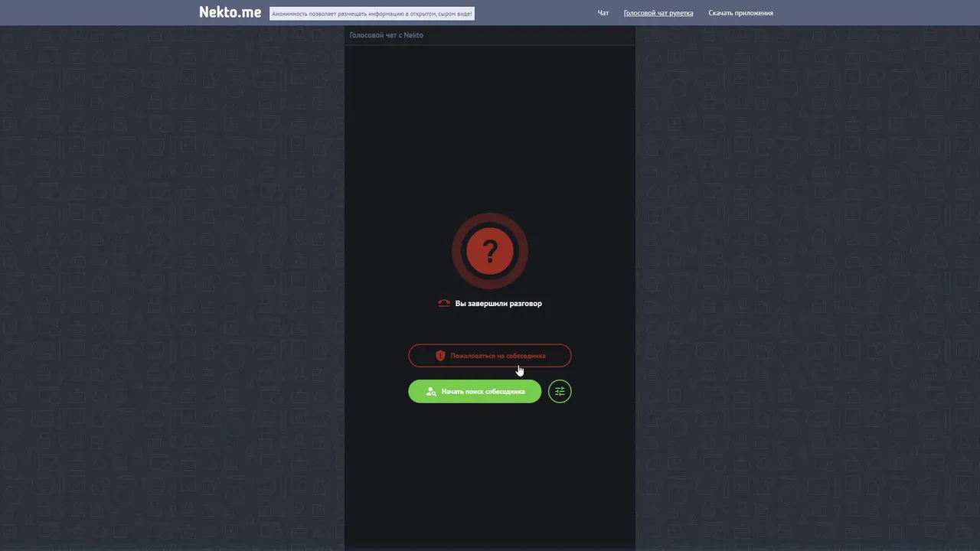Click the anonymity notice banner text
Image resolution: width=980 pixels, height=551 pixels.
(x=372, y=13)
